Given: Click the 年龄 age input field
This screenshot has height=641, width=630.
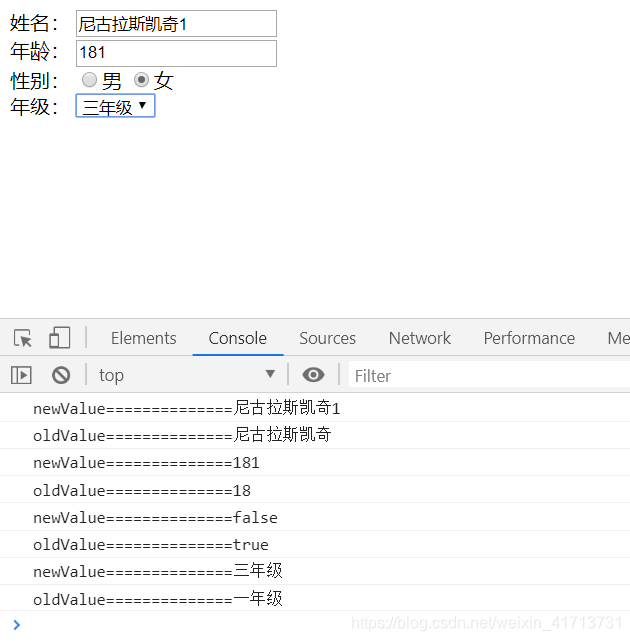Looking at the screenshot, I should tap(176, 53).
